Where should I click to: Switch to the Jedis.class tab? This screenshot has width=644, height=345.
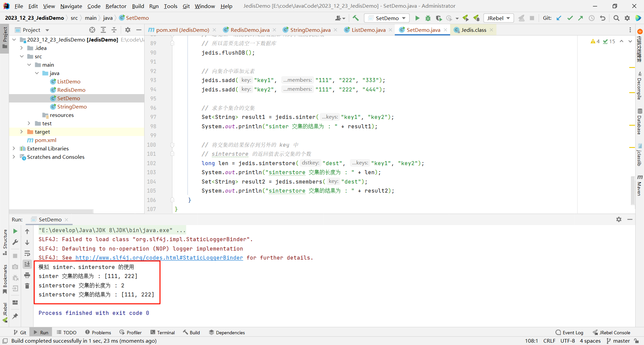point(473,30)
